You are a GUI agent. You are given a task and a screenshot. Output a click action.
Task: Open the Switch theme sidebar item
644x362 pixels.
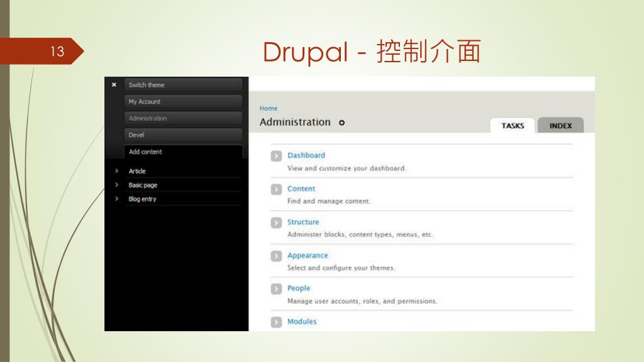point(183,85)
